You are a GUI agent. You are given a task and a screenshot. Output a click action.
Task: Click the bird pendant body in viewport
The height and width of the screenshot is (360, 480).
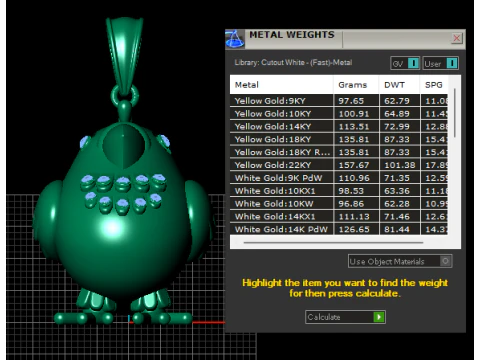(x=123, y=213)
